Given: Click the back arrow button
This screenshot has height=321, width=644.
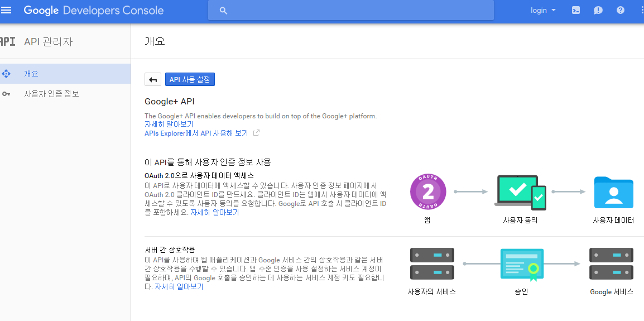Looking at the screenshot, I should [x=153, y=80].
